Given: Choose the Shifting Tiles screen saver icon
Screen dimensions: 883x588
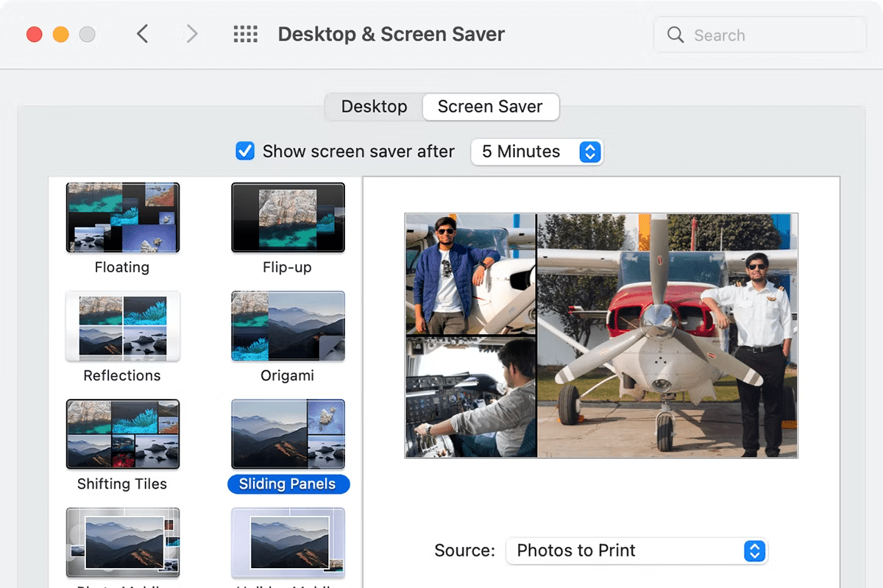Looking at the screenshot, I should pos(122,434).
